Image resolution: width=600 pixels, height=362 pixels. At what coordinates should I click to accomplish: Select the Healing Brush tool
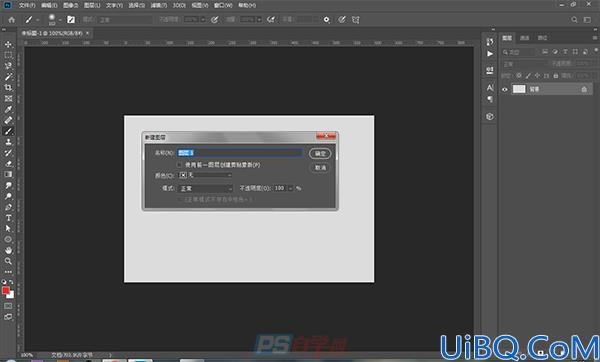pyautogui.click(x=8, y=120)
